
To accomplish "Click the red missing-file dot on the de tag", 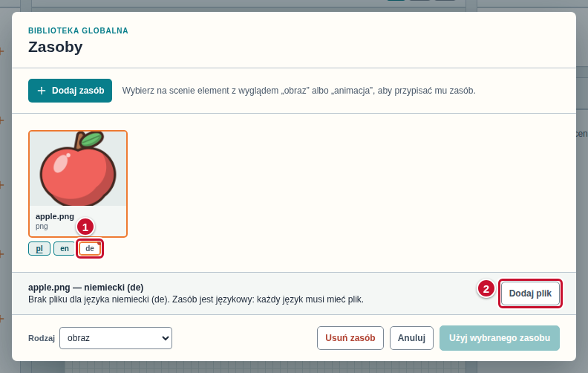I will [x=99, y=244].
